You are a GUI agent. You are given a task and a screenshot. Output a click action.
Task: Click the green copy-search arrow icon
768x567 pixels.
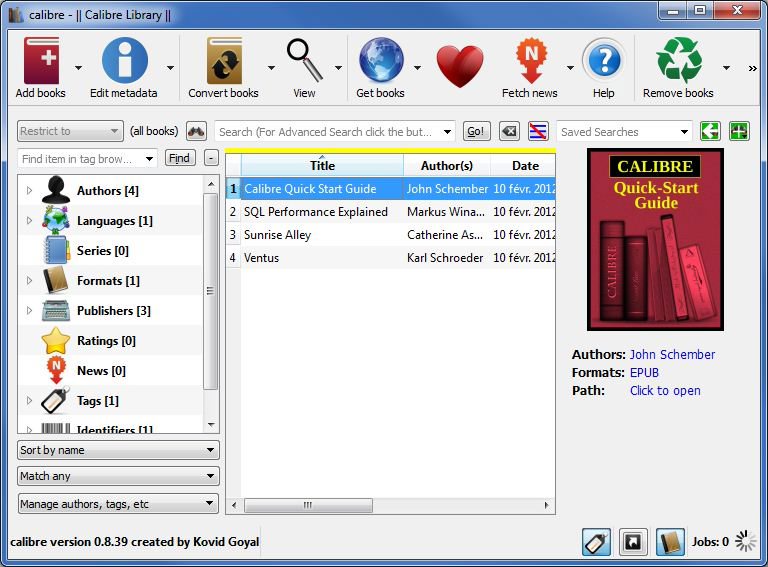710,131
